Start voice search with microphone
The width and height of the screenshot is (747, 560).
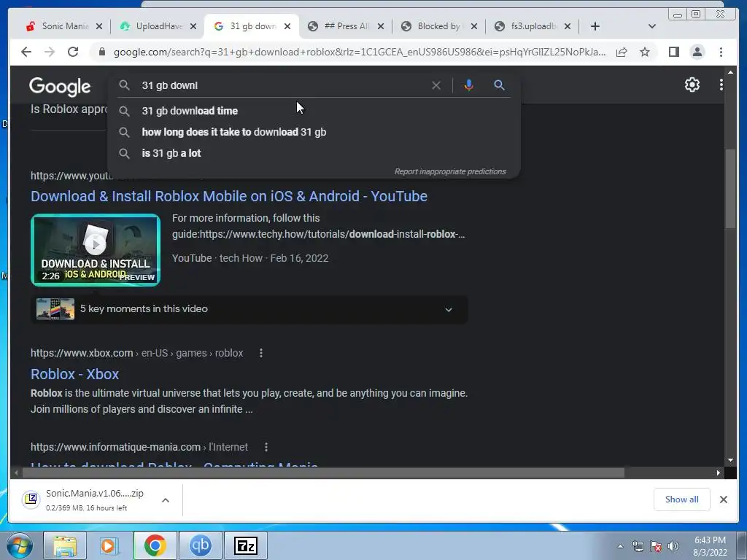(x=469, y=85)
